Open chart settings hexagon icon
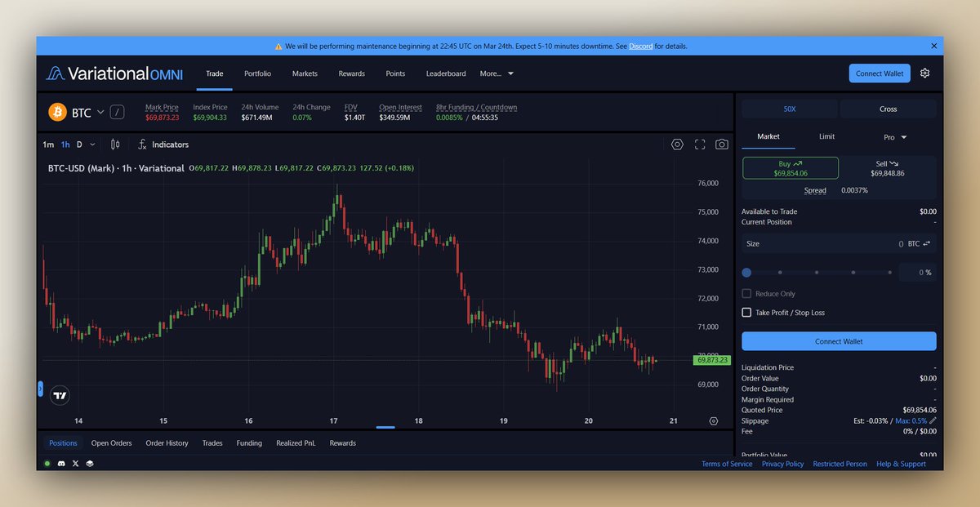Screen dimensions: 980x507 click(x=677, y=145)
